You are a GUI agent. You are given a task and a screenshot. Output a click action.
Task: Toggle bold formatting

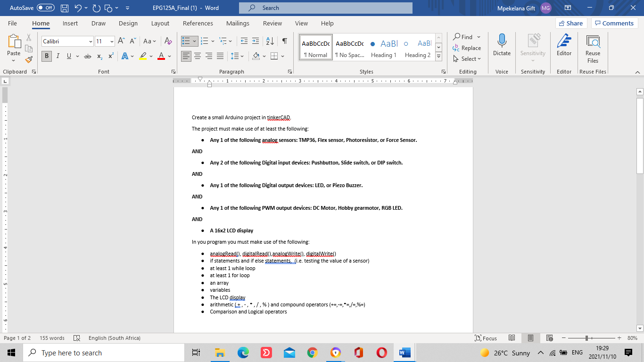click(x=46, y=56)
